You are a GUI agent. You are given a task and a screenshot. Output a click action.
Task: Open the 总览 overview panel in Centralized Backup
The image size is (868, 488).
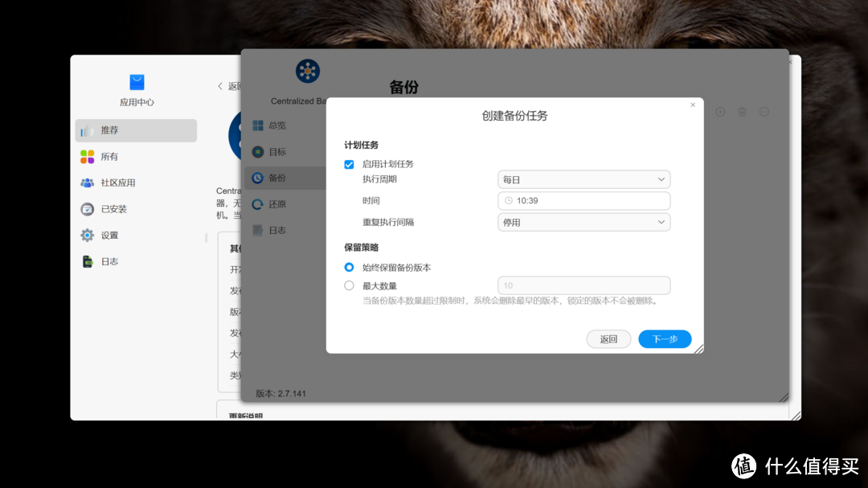click(276, 125)
